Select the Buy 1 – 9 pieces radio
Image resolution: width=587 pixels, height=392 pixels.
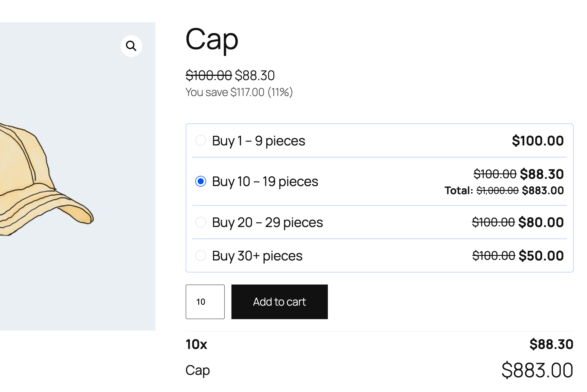pyautogui.click(x=201, y=140)
